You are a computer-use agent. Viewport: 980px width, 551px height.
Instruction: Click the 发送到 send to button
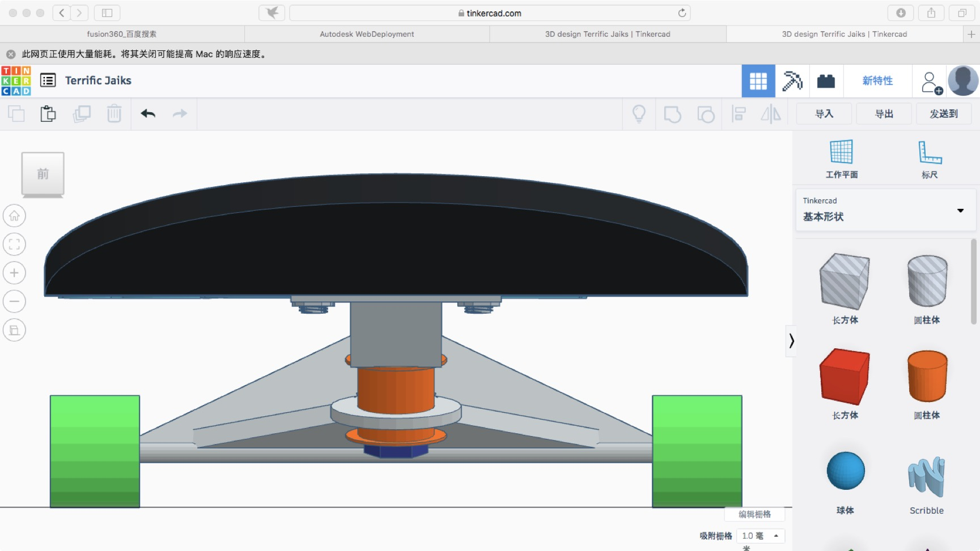click(x=944, y=114)
